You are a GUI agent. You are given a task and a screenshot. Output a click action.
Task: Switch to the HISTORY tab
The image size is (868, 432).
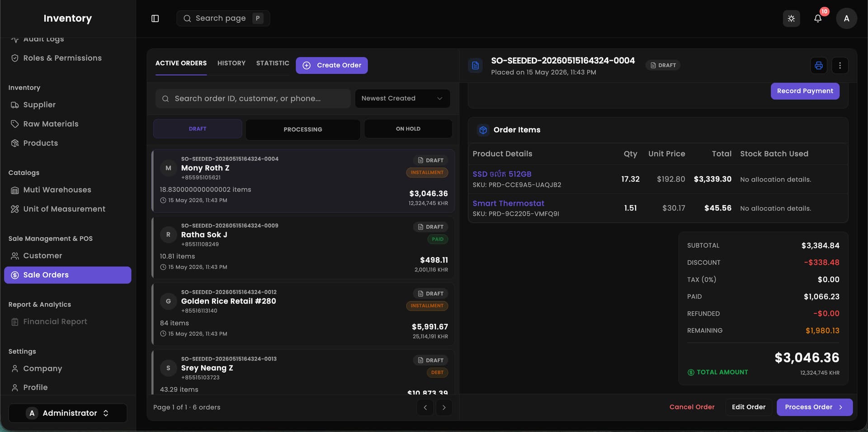coord(231,63)
